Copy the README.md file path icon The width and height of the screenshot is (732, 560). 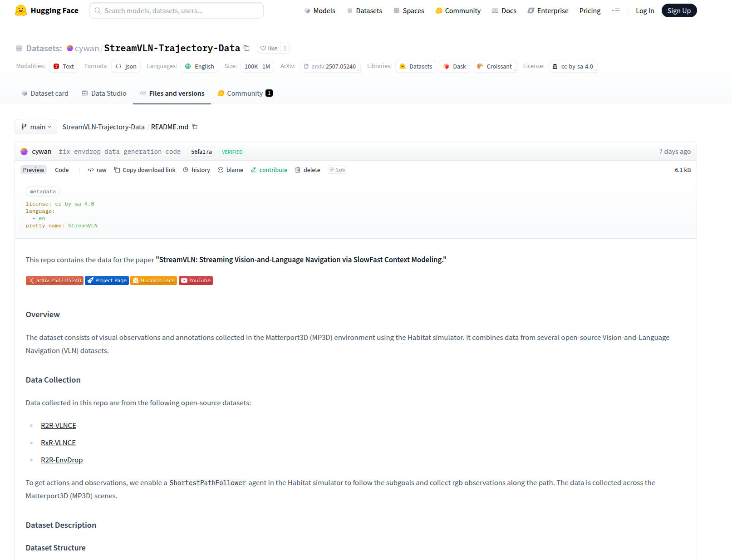point(195,127)
